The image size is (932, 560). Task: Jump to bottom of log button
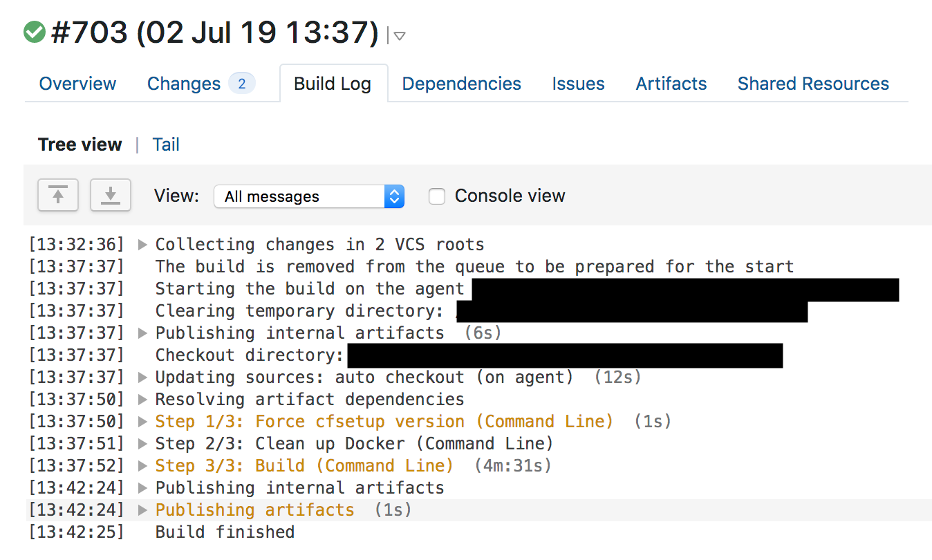[x=111, y=195]
